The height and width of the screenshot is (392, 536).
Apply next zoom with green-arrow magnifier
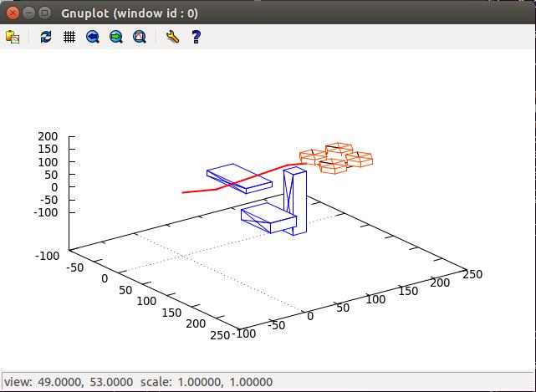click(116, 37)
